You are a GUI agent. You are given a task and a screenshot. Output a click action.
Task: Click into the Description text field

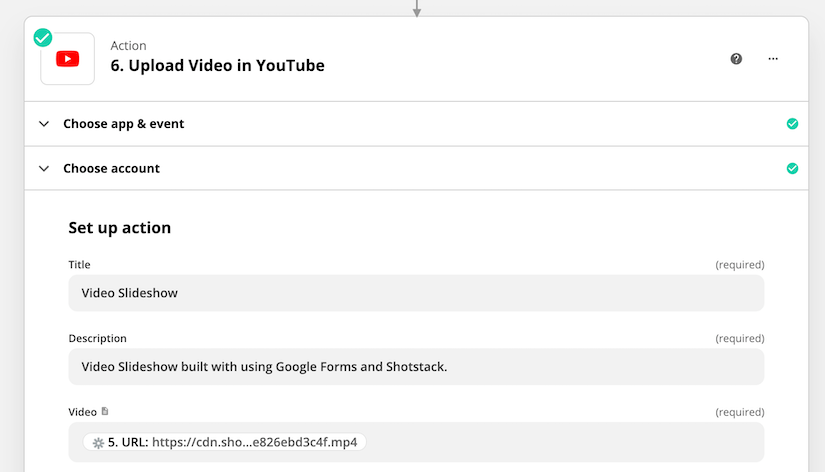point(416,367)
